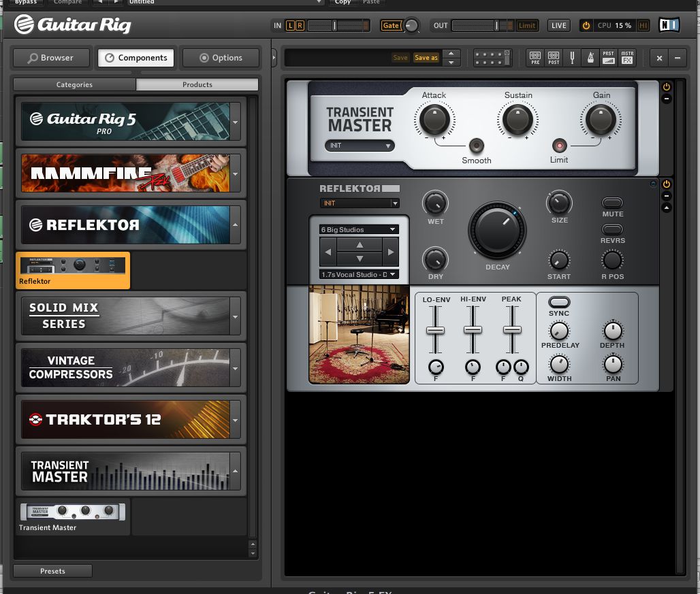The height and width of the screenshot is (594, 700).
Task: Switch to the Options tab
Action: (221, 58)
